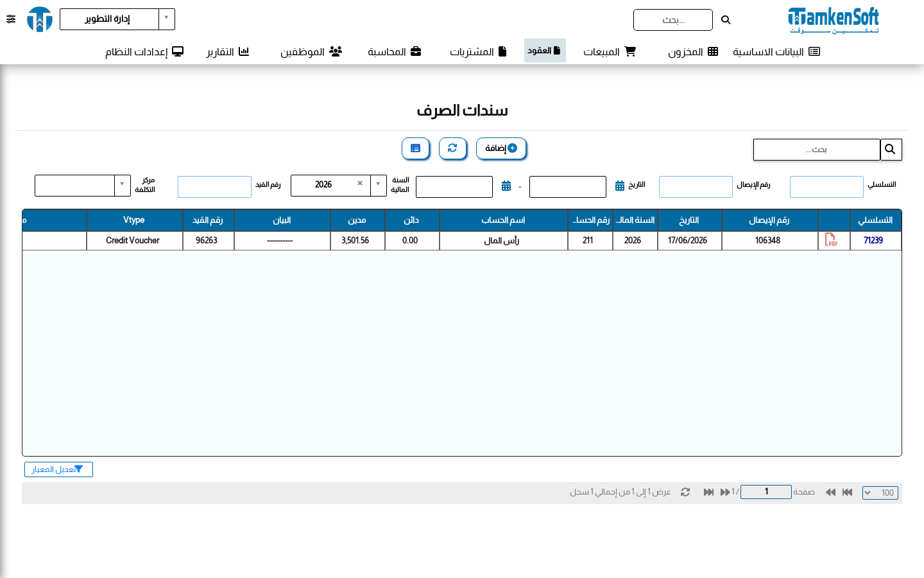Select Credit Voucher cell
This screenshot has width=924, height=578.
[x=134, y=240]
